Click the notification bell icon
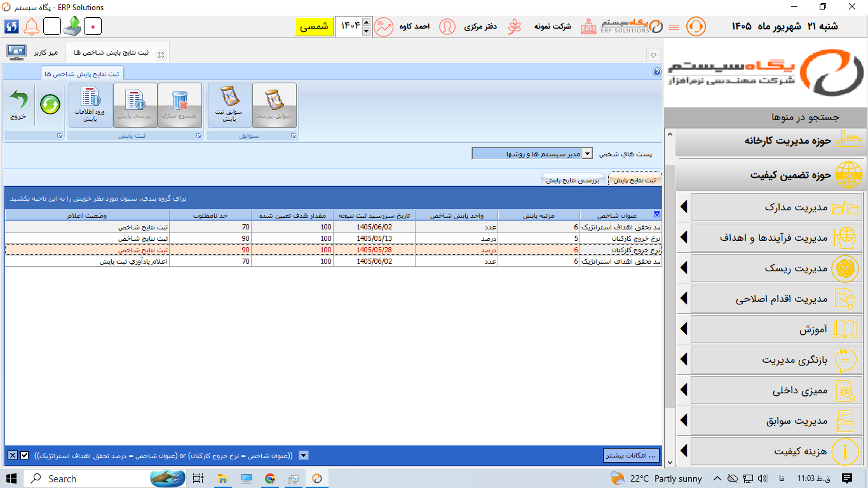This screenshot has height=488, width=868. click(x=32, y=27)
